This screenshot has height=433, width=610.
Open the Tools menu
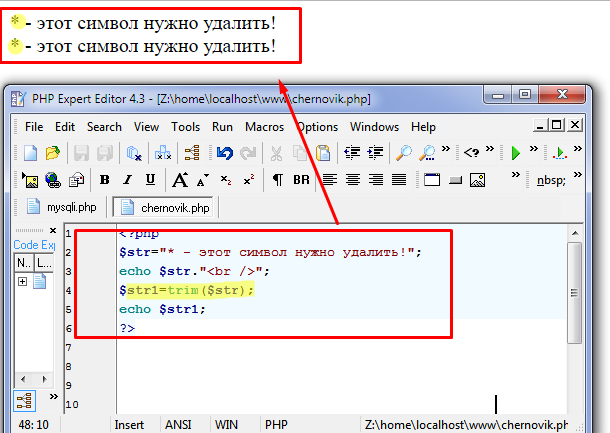click(x=186, y=127)
